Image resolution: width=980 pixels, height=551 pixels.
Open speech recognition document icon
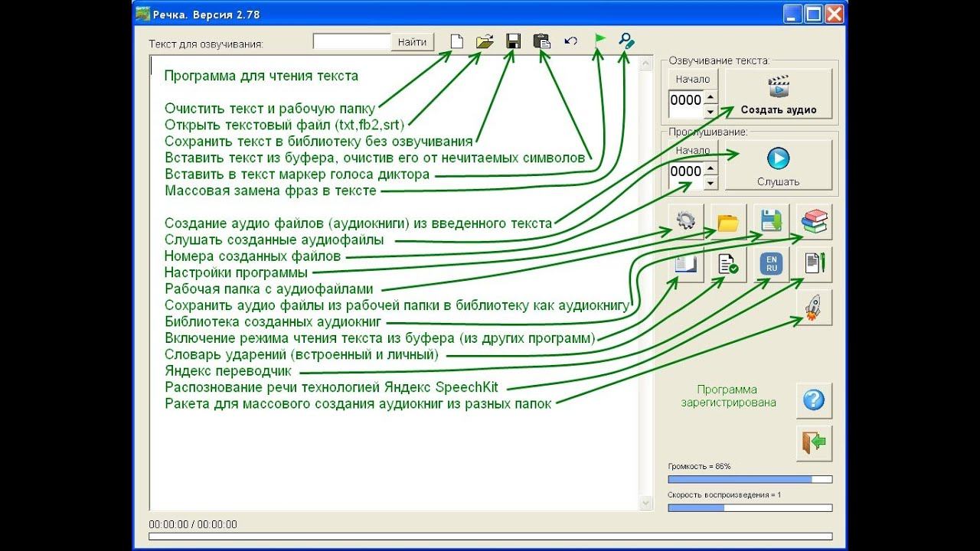coord(814,265)
